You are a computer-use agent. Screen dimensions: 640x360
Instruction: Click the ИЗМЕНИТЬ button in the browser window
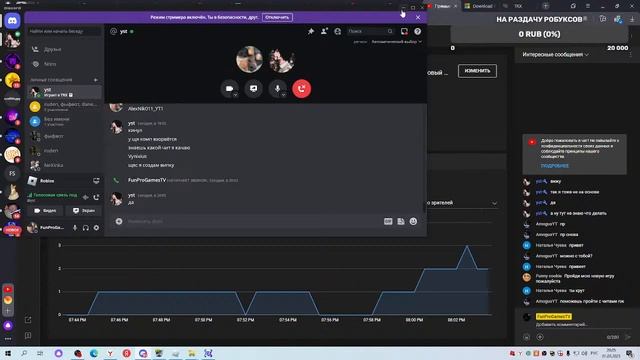click(x=477, y=71)
